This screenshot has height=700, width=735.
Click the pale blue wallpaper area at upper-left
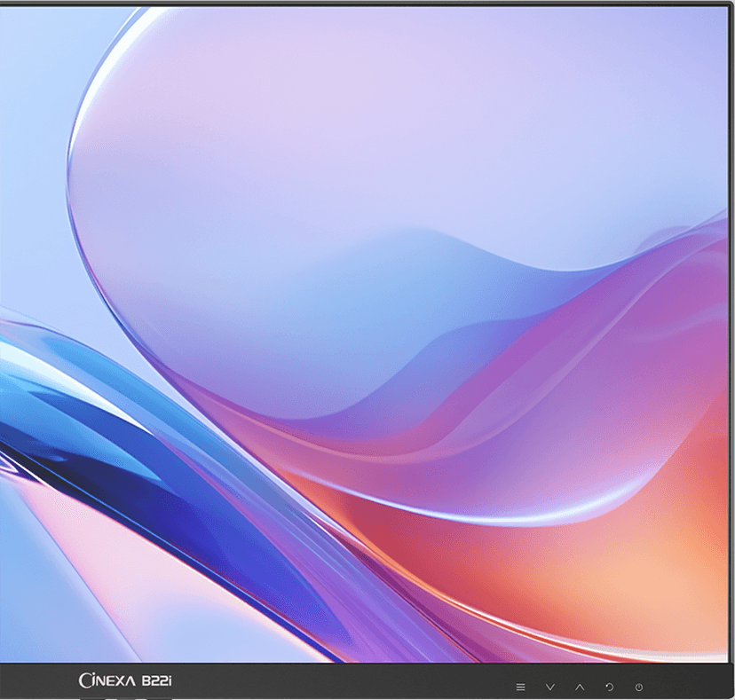tap(36, 133)
